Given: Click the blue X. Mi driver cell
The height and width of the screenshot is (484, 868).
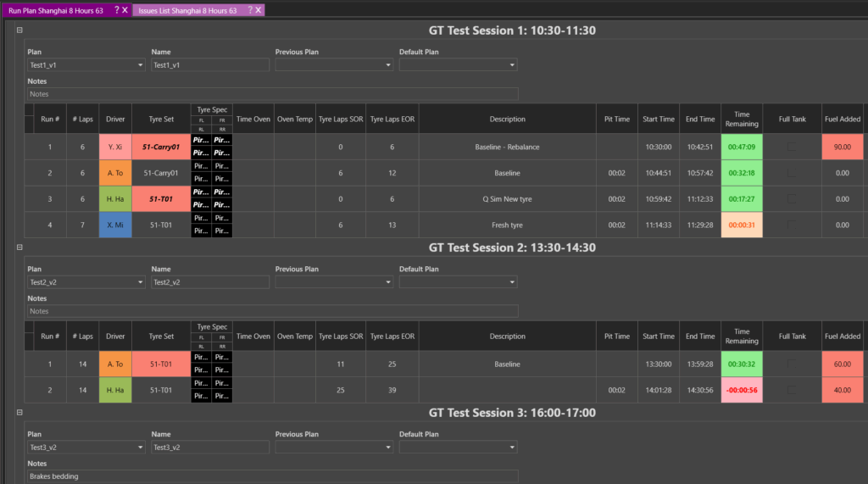Looking at the screenshot, I should click(115, 225).
